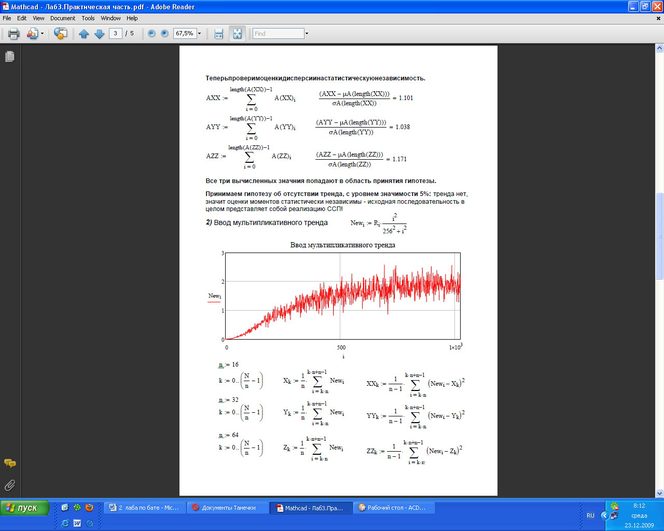The height and width of the screenshot is (531, 664).
Task: Click the Adobe Reader title bar icon
Action: click(x=6, y=7)
